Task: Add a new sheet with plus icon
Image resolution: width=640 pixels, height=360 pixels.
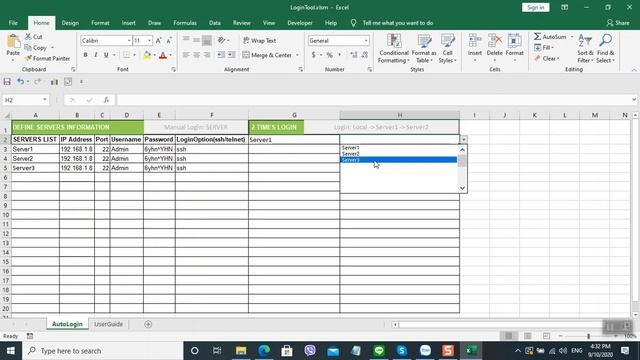Action: pos(148,324)
